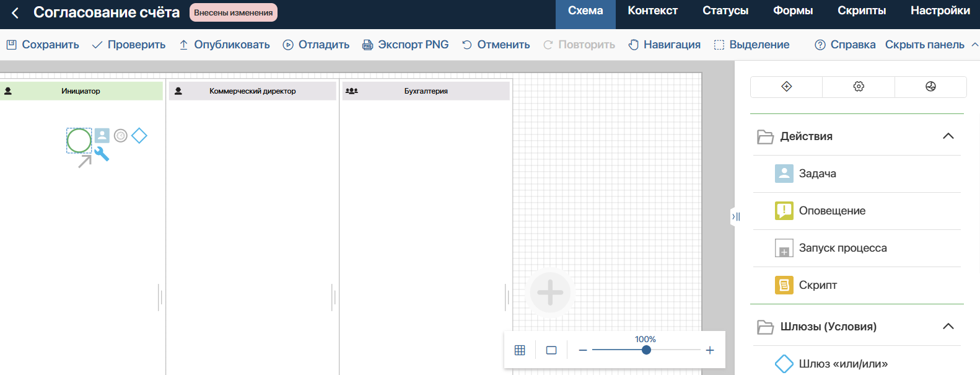Collapse the Действия section
This screenshot has width=980, height=375.
948,136
